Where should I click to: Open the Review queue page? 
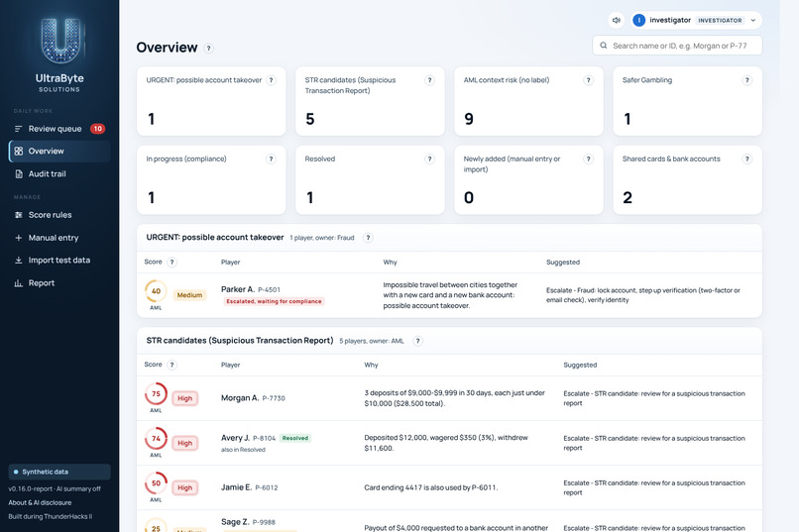(x=59, y=129)
